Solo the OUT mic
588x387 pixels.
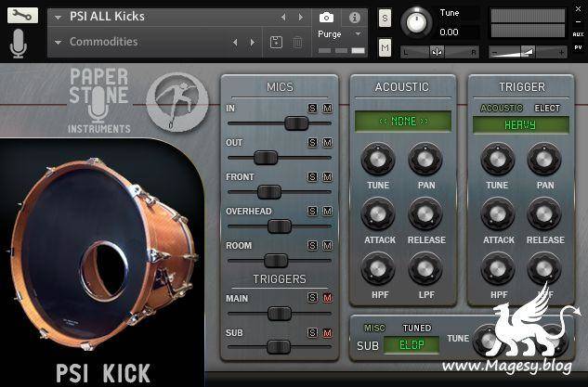tap(312, 143)
